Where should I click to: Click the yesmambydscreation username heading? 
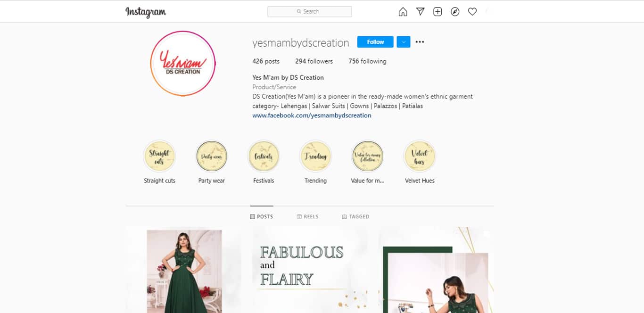point(301,43)
